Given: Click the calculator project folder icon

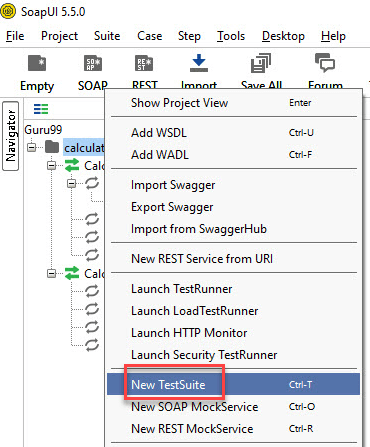Looking at the screenshot, I should click(52, 147).
